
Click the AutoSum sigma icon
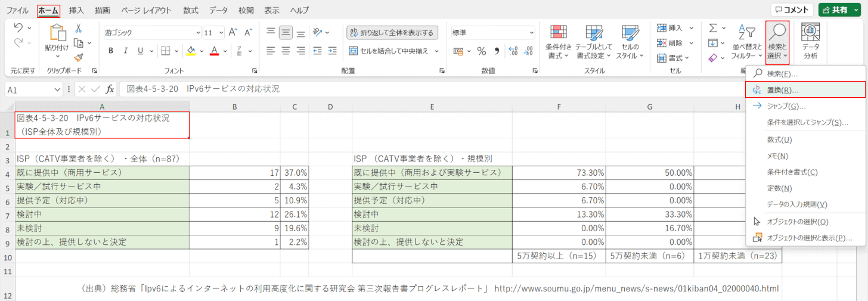(713, 28)
